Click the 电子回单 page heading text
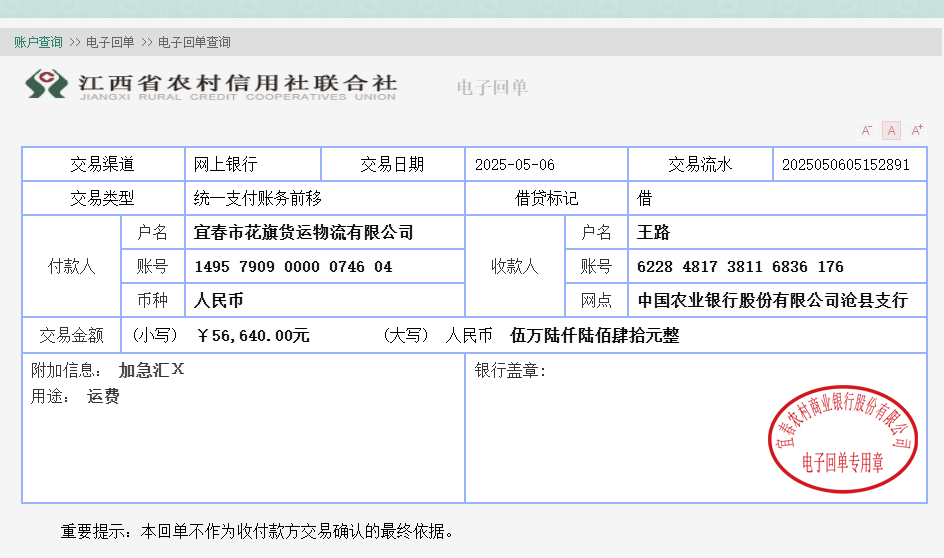 coord(492,87)
